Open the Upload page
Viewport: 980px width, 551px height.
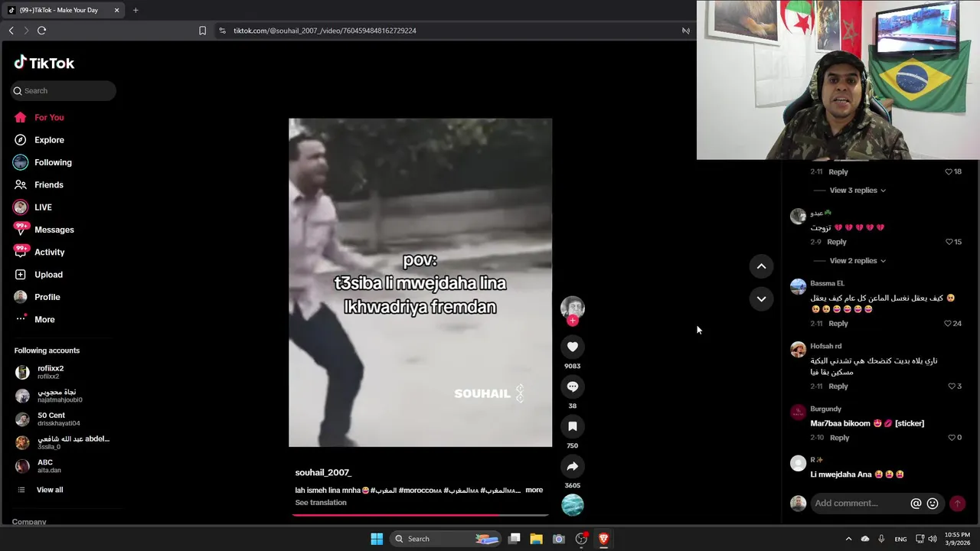(x=38, y=275)
